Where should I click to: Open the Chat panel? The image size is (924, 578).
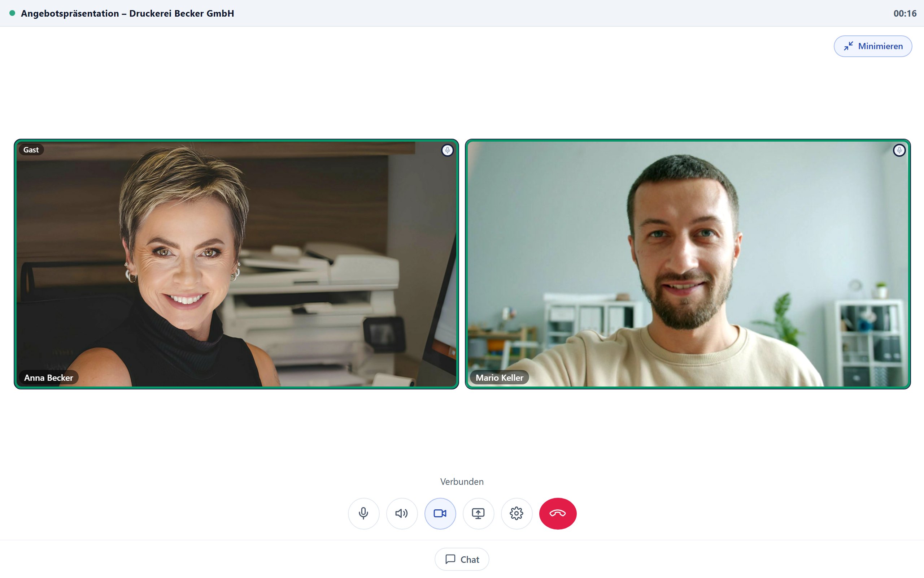click(462, 559)
